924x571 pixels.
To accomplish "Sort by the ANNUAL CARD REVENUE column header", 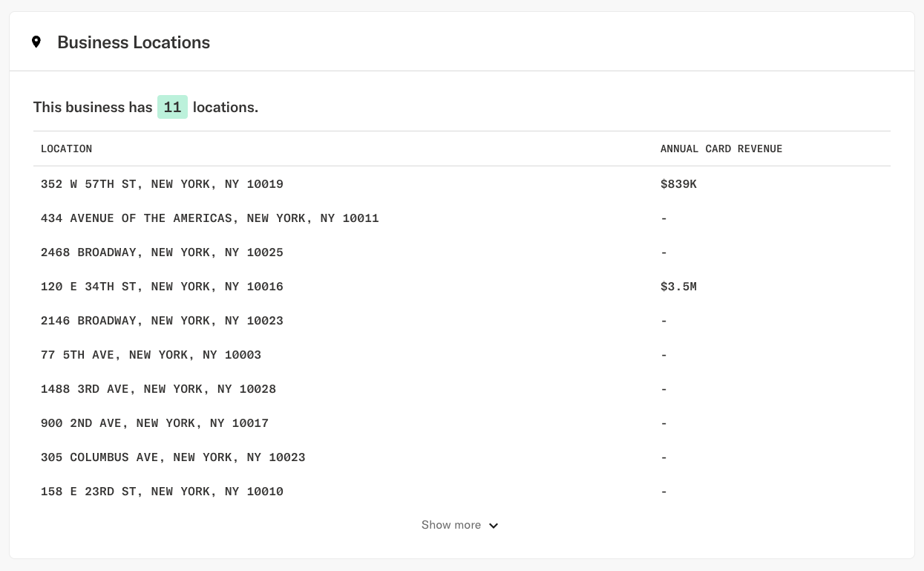I will point(721,149).
